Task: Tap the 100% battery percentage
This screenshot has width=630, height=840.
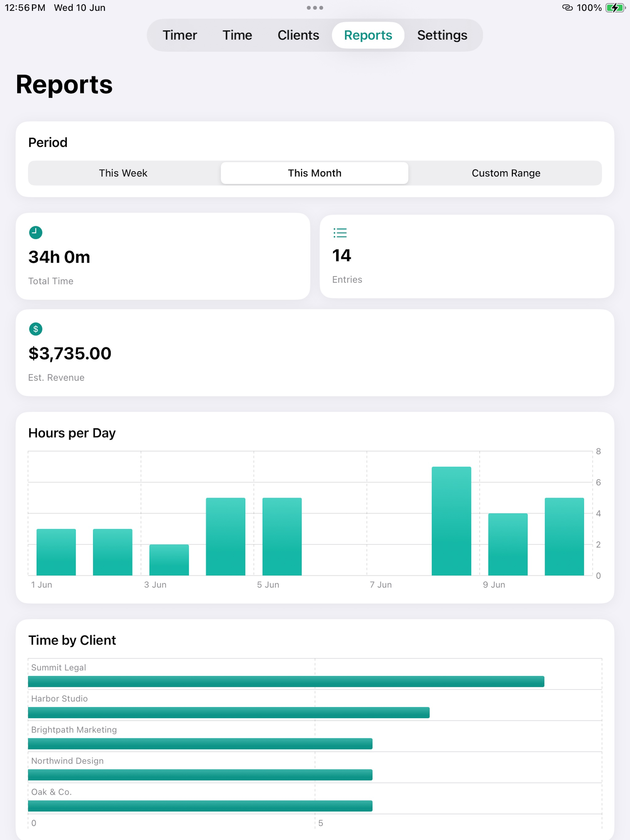Action: click(589, 8)
